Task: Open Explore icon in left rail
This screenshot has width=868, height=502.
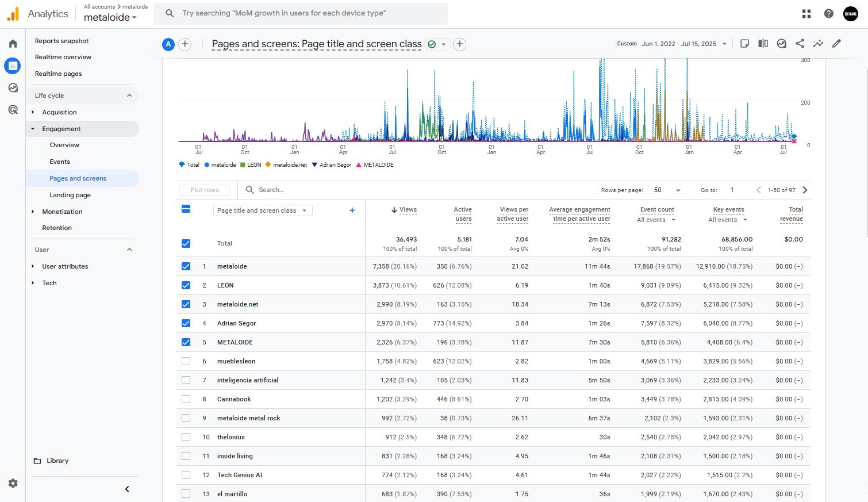Action: pyautogui.click(x=13, y=88)
